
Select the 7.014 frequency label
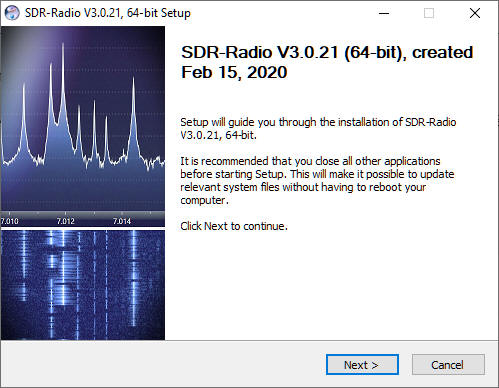[x=122, y=221]
